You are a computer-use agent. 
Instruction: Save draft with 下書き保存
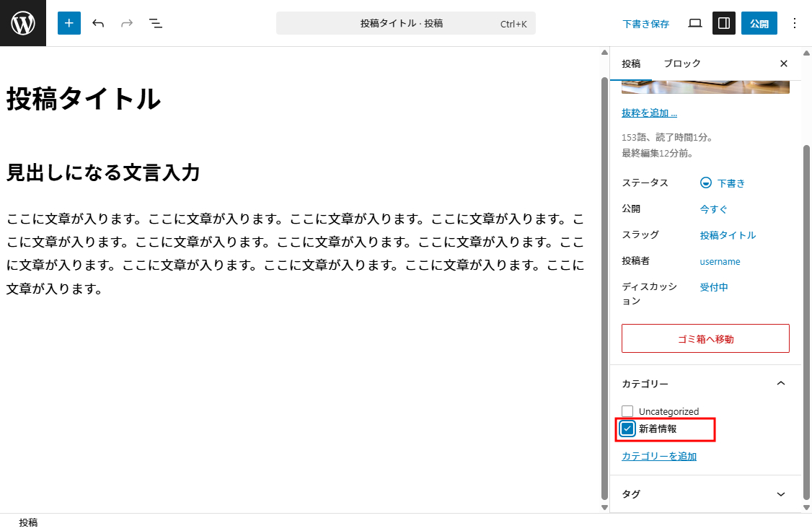pos(645,24)
